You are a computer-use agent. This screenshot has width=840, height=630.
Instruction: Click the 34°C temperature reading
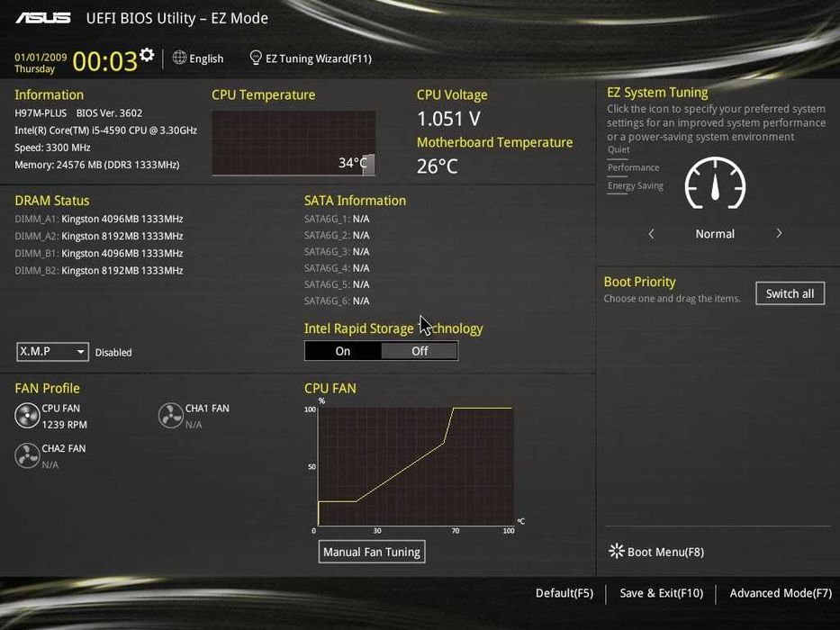[352, 163]
